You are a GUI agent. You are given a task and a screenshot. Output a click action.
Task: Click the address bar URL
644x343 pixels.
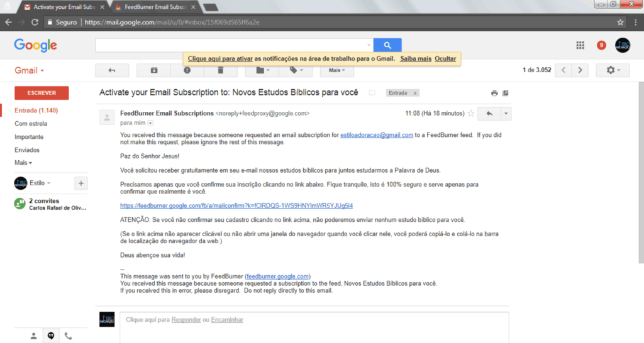[x=172, y=22]
